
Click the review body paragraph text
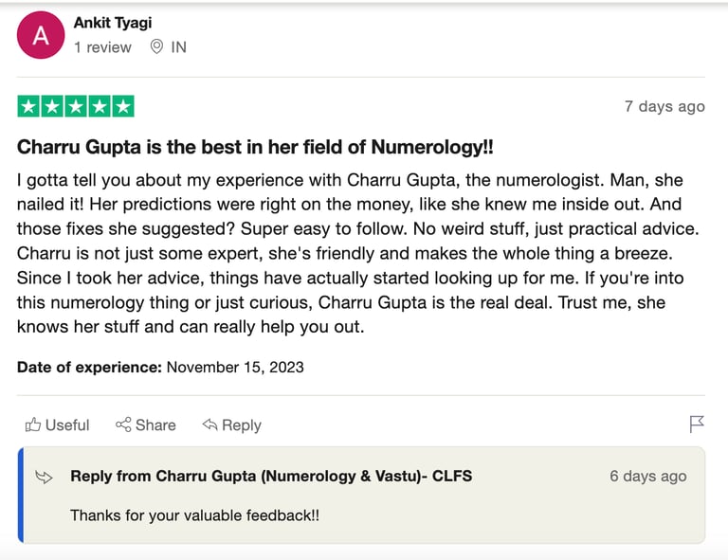(351, 253)
